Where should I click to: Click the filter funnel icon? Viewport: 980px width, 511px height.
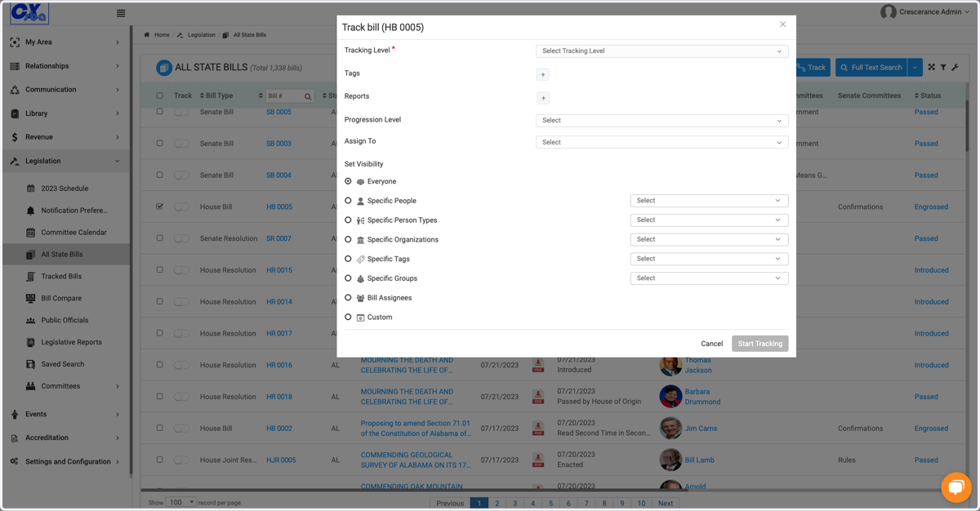(x=943, y=68)
